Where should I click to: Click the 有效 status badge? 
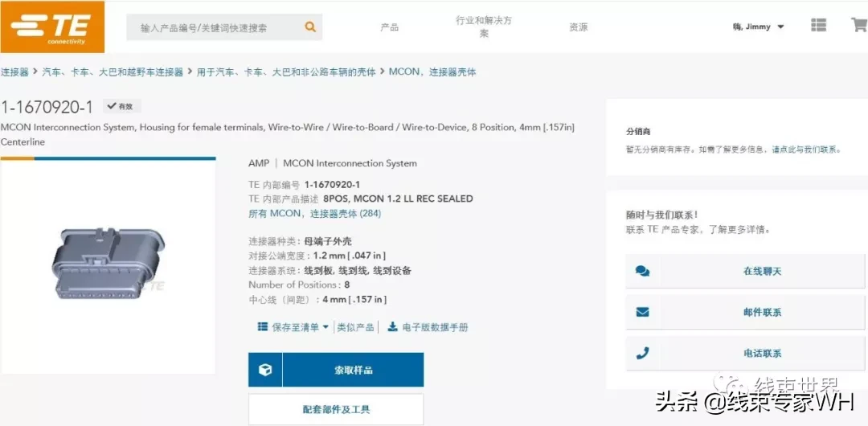tap(122, 106)
